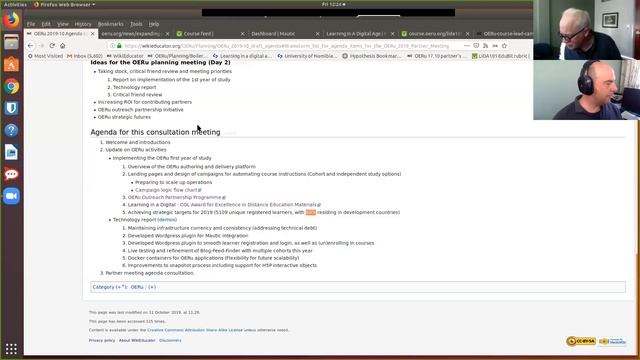Go forward with Firefox forward arrow
The width and height of the screenshot is (640, 360).
(41, 46)
